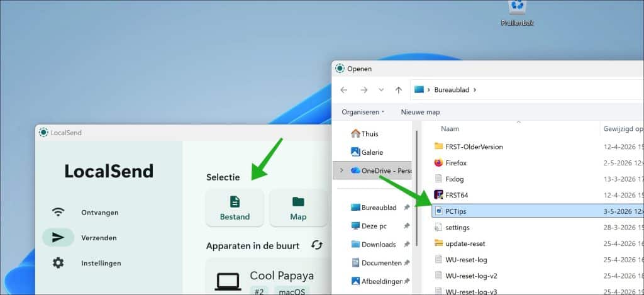Click the FRST64 application icon

(438, 195)
